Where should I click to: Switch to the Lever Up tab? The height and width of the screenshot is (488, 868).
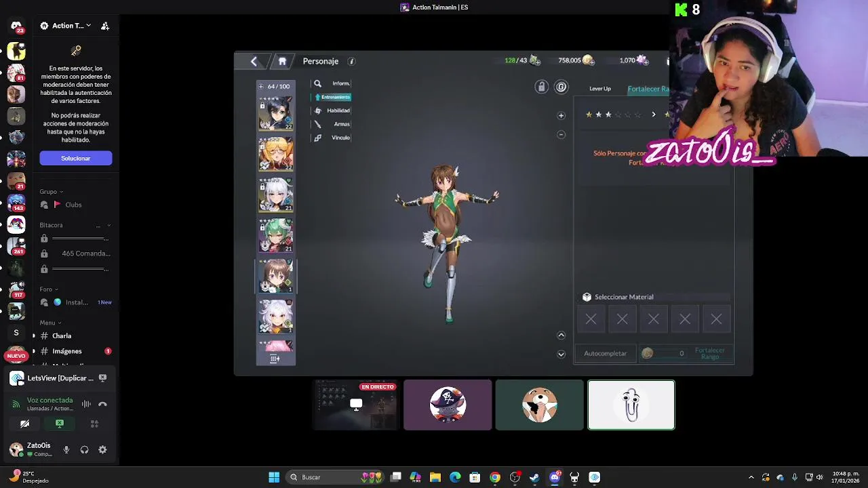[600, 89]
